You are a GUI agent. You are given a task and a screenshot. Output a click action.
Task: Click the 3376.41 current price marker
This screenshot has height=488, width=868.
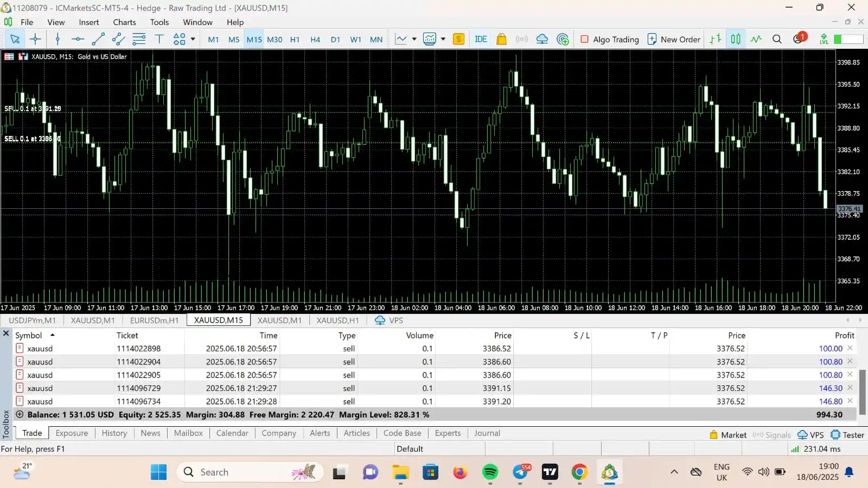click(x=849, y=209)
